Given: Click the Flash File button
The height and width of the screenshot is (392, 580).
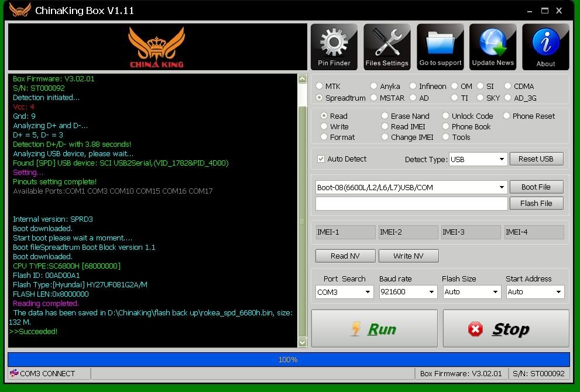Looking at the screenshot, I should [x=536, y=203].
